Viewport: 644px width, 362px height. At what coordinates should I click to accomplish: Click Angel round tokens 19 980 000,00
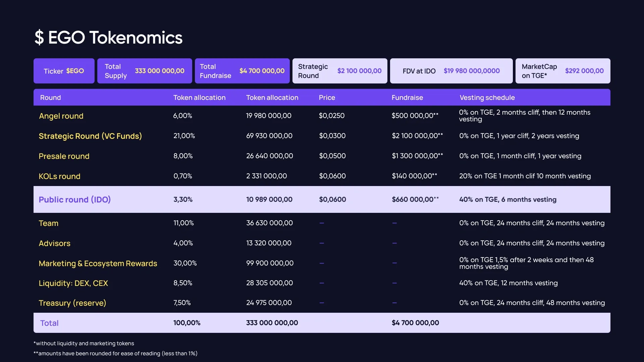pos(269,116)
